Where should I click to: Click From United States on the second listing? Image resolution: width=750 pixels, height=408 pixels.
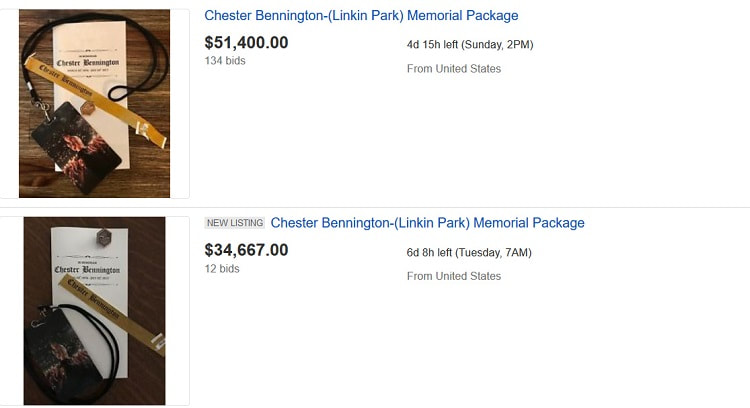[454, 276]
